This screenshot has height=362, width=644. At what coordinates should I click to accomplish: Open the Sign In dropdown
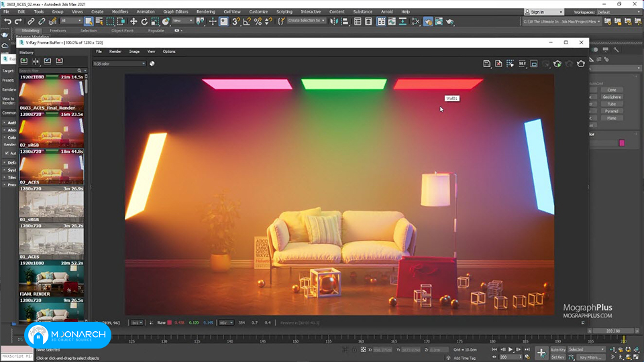pos(543,12)
